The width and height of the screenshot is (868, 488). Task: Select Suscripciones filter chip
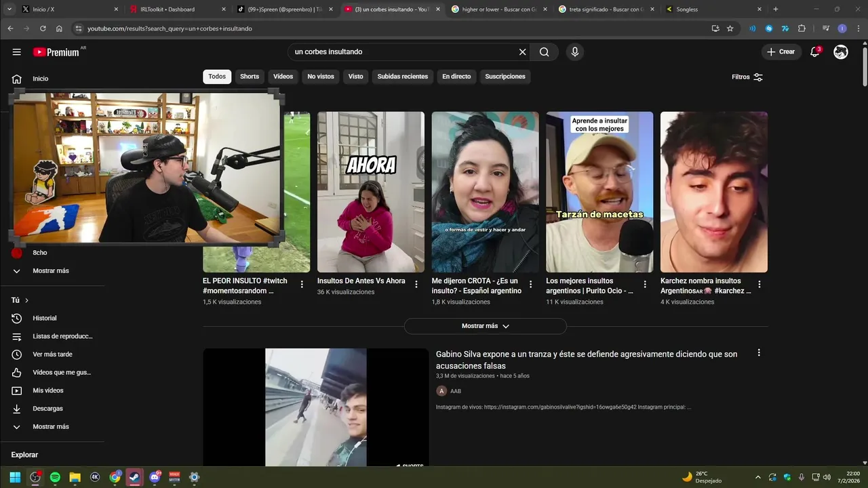click(505, 77)
